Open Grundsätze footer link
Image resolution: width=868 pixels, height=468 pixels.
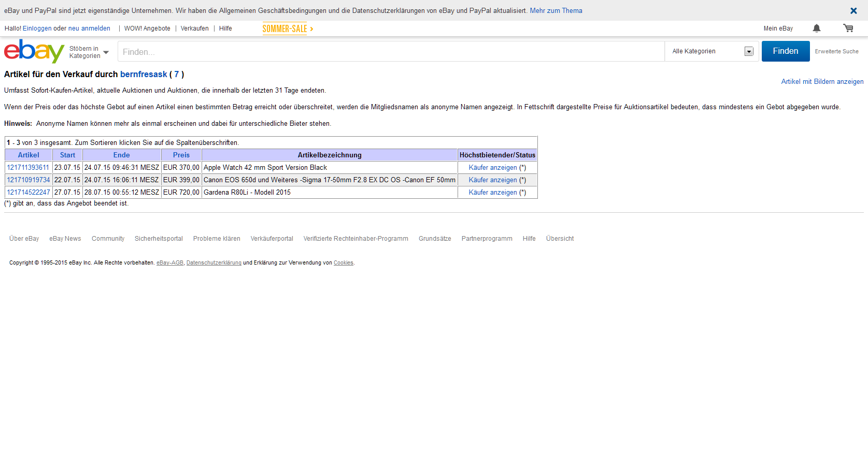pyautogui.click(x=435, y=239)
